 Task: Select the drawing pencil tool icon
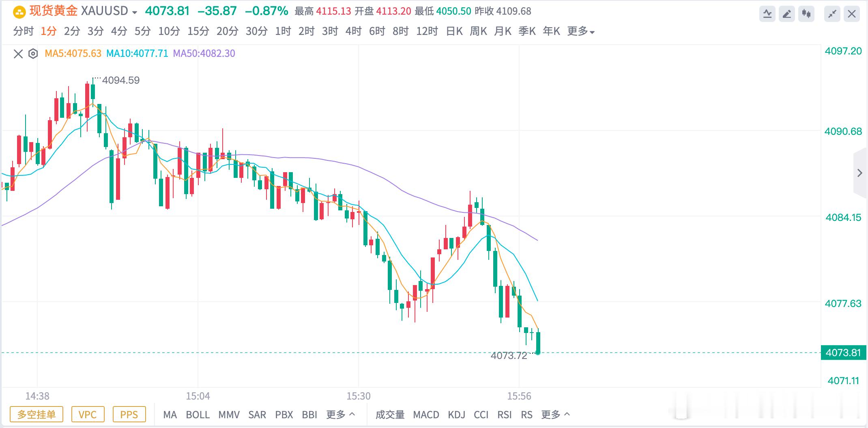[787, 14]
